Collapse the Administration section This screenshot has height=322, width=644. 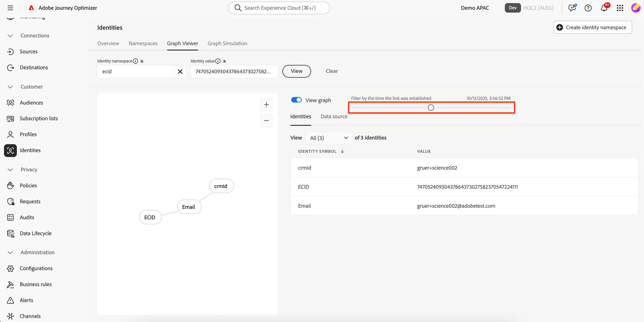pos(10,252)
